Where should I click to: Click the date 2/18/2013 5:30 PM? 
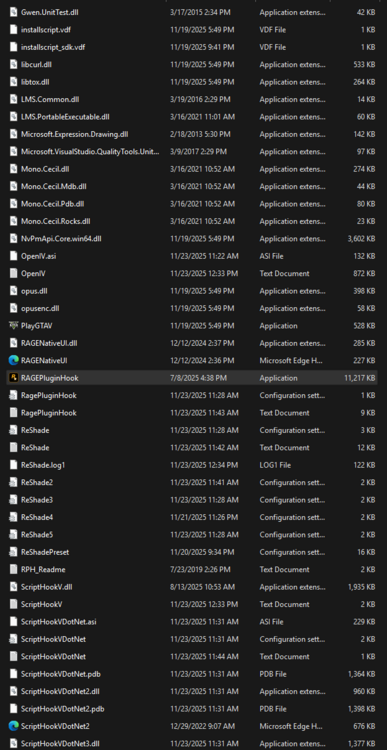coord(200,134)
